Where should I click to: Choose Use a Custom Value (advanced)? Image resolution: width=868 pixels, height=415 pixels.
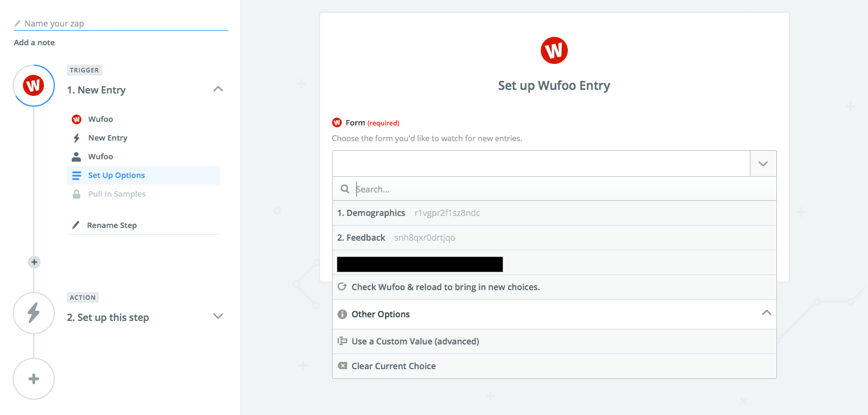(555, 341)
